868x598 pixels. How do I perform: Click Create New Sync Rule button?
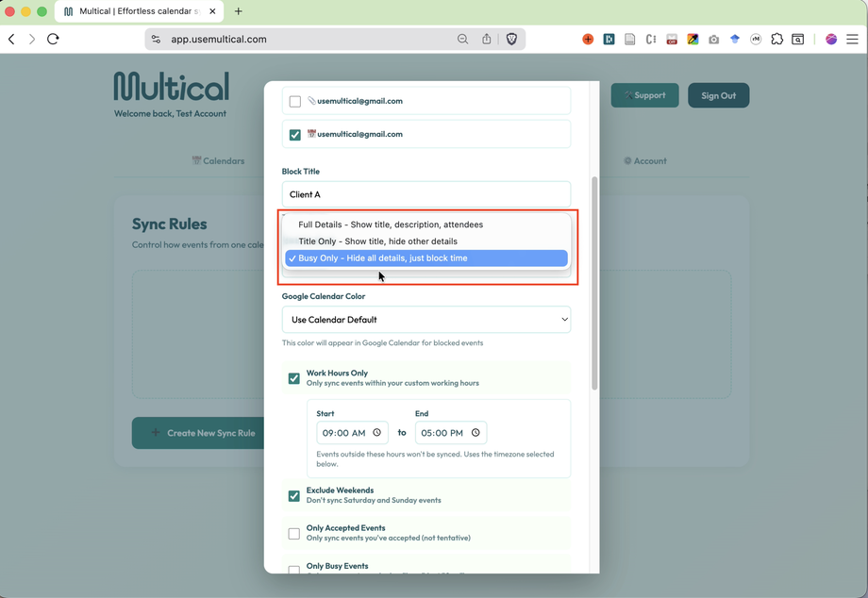coord(198,433)
